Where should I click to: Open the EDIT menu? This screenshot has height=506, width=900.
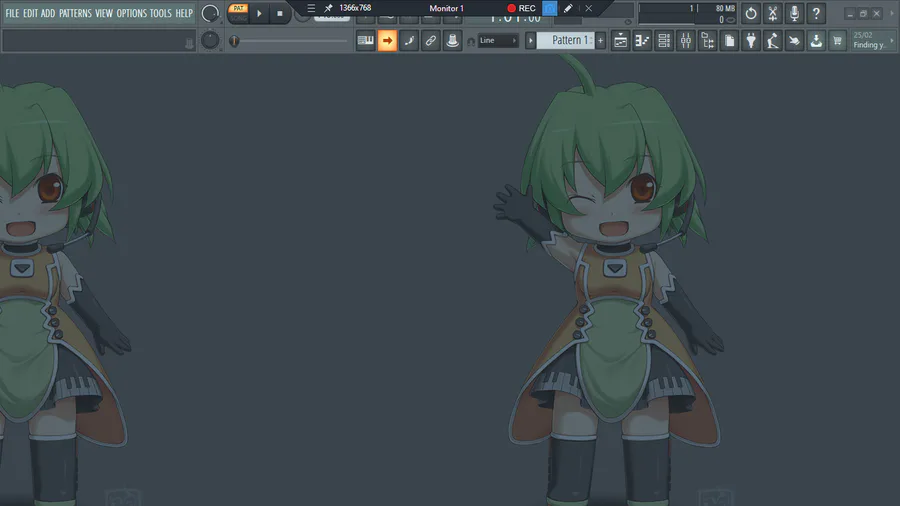tap(30, 13)
